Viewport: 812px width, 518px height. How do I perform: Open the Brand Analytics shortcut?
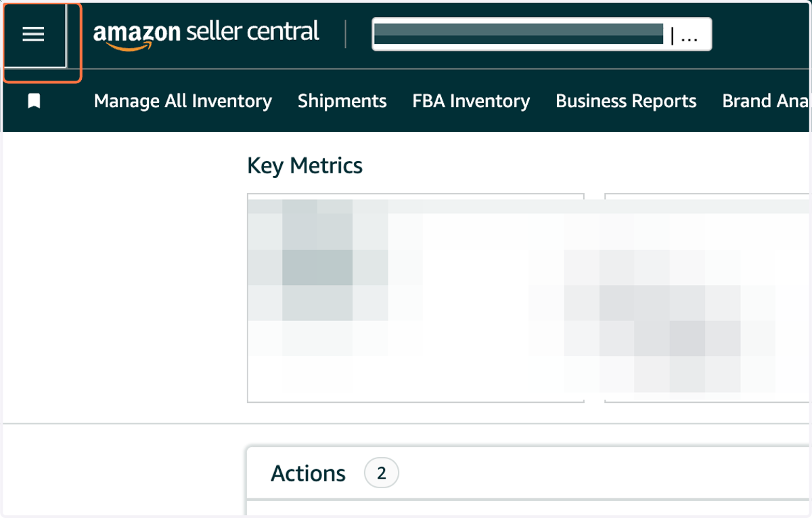765,101
